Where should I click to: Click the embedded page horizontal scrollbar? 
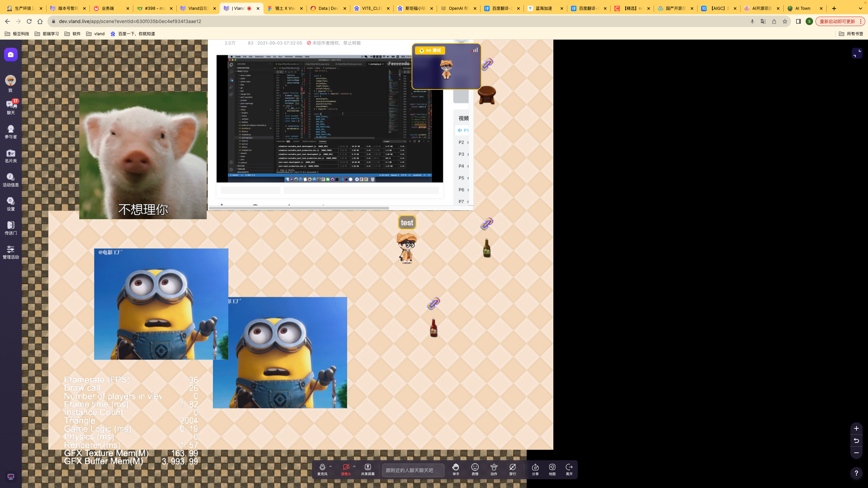pyautogui.click(x=299, y=208)
